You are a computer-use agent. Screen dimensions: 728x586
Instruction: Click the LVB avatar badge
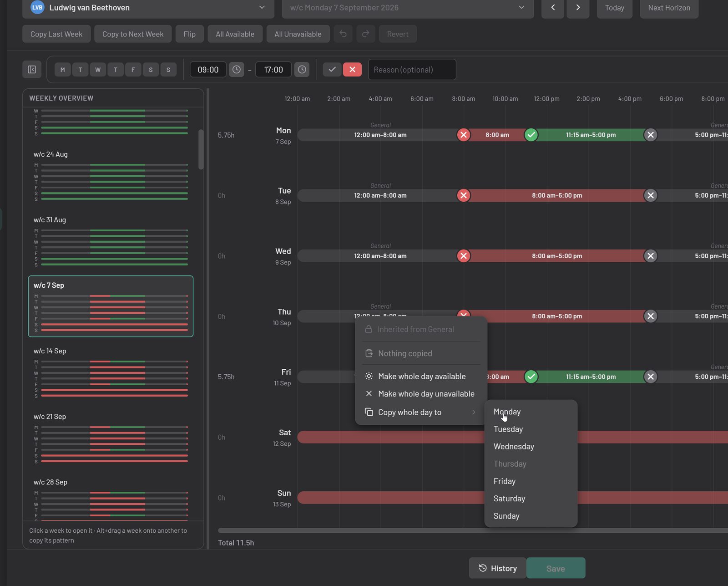[x=37, y=7]
